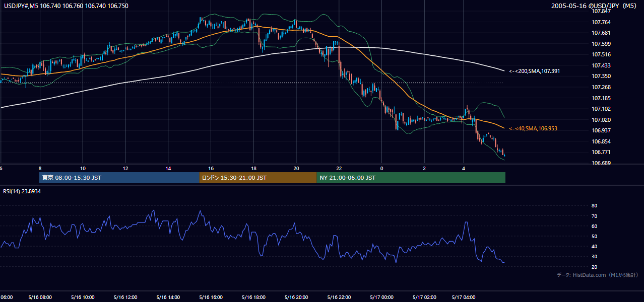This screenshot has width=644, height=302.
Task: Click hour label 14 under price chart
Action: (x=168, y=168)
